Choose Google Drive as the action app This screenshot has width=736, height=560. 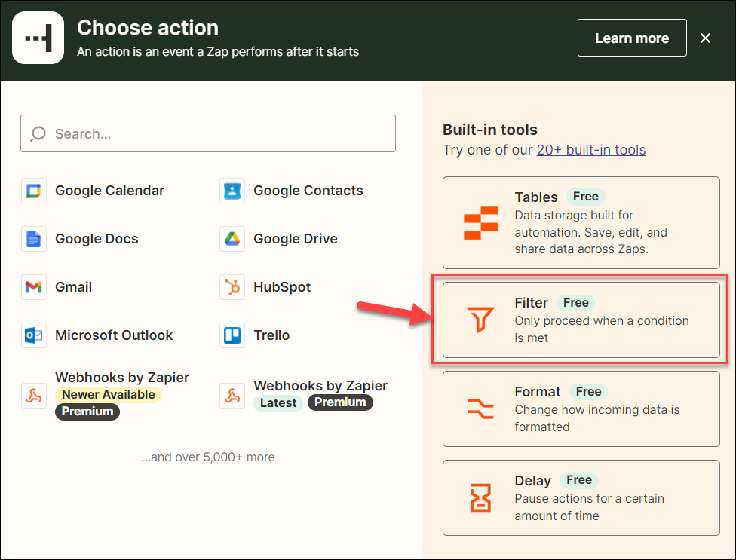pyautogui.click(x=296, y=239)
